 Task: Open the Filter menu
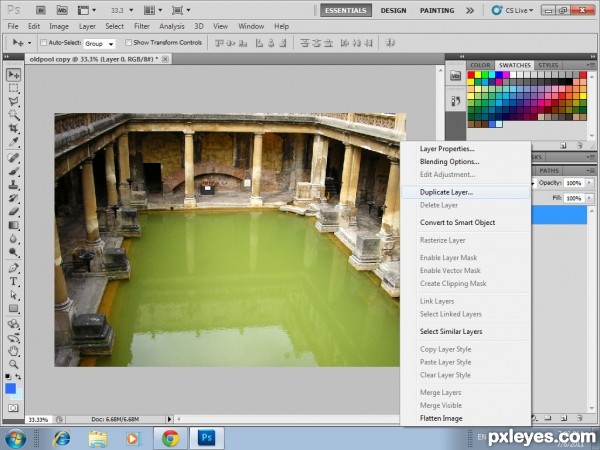[x=142, y=26]
